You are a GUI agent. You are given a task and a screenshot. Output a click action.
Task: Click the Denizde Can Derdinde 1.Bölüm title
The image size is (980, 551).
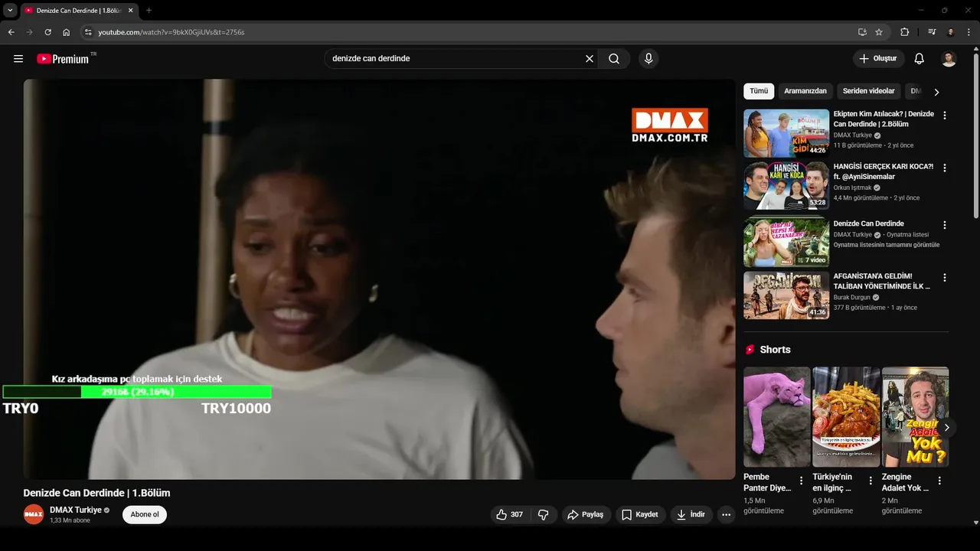pos(96,493)
